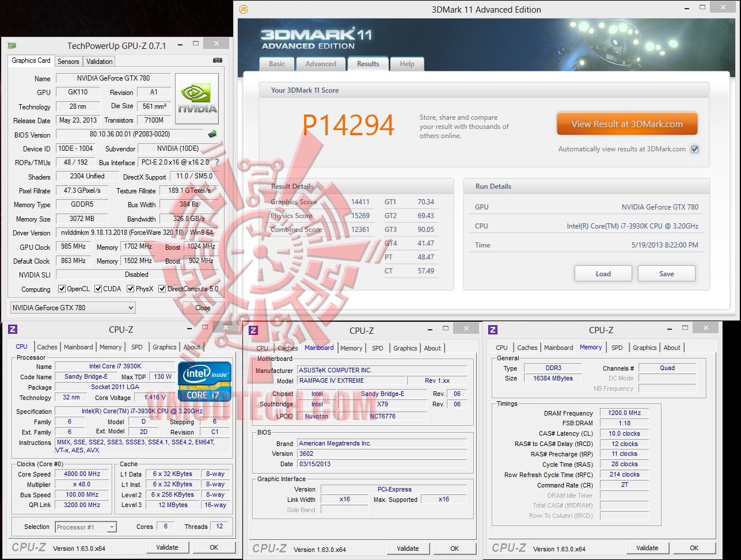Click the BIOS Date value 03/15/2013

tap(382, 464)
